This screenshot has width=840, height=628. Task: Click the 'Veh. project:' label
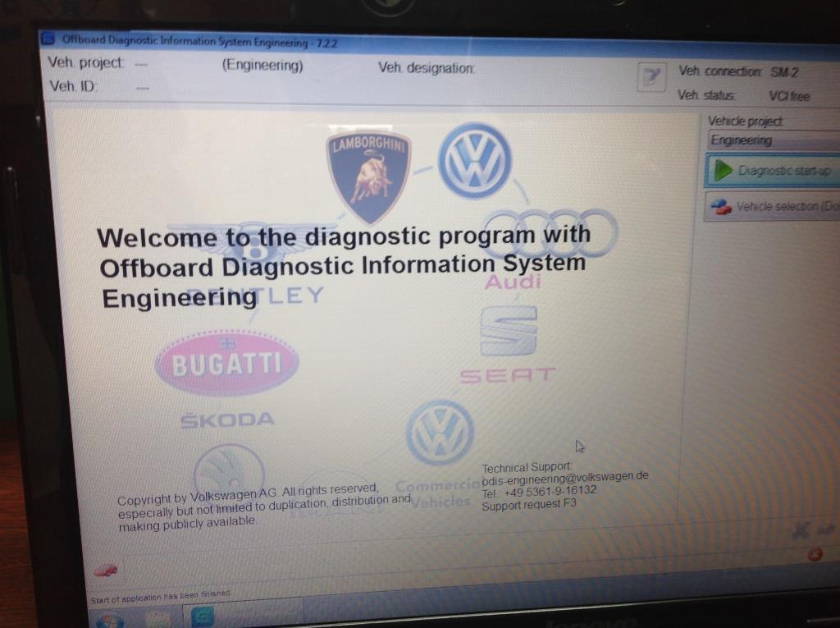pyautogui.click(x=85, y=62)
